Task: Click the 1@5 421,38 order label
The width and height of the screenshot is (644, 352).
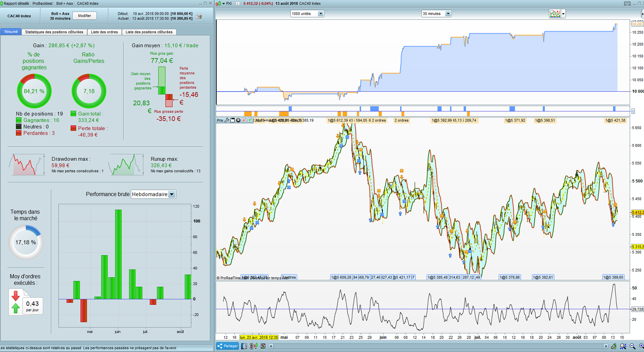Action: [615, 120]
